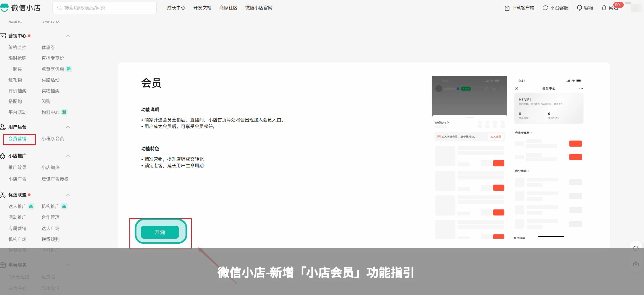Click the 微信小店 logo icon

pos(4,7)
